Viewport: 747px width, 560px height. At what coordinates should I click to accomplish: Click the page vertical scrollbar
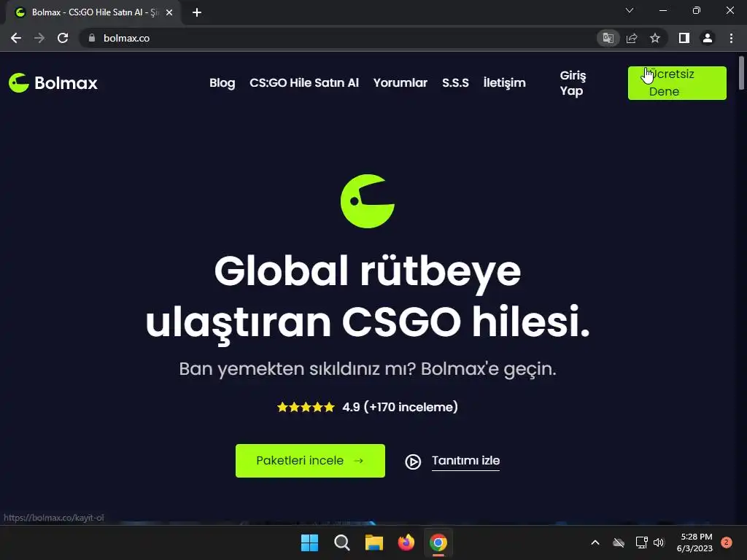click(741, 73)
